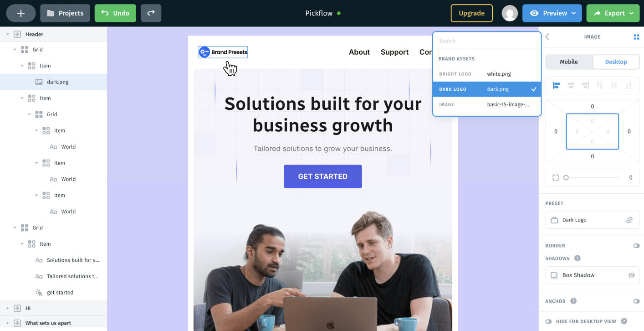Click the unlink icon in Dark Logo preset

pos(629,220)
